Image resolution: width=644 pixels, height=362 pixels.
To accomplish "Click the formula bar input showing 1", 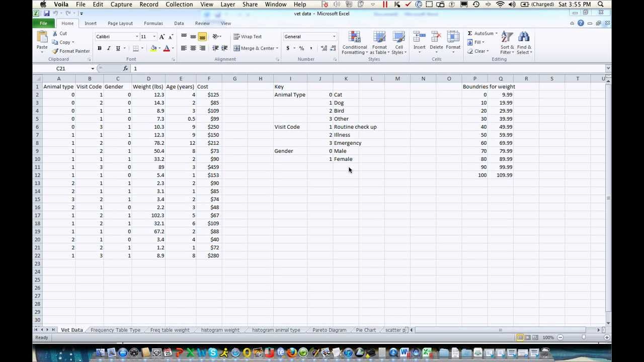I will pyautogui.click(x=368, y=68).
